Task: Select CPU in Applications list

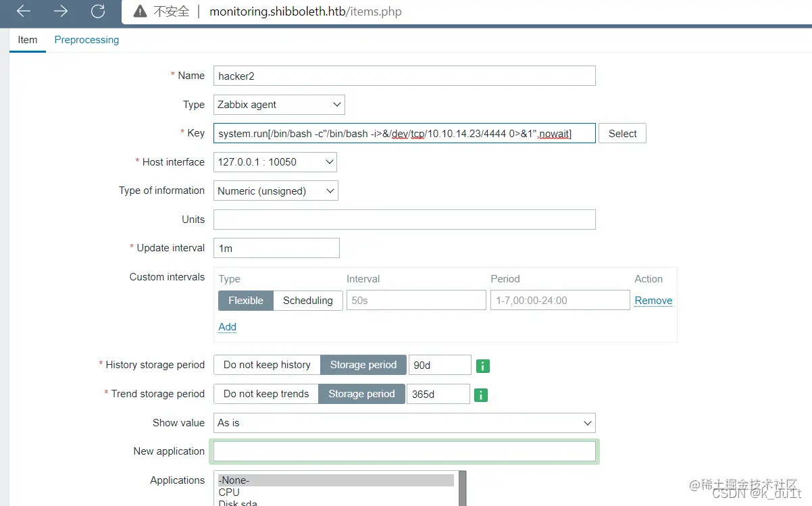Action: pos(336,492)
